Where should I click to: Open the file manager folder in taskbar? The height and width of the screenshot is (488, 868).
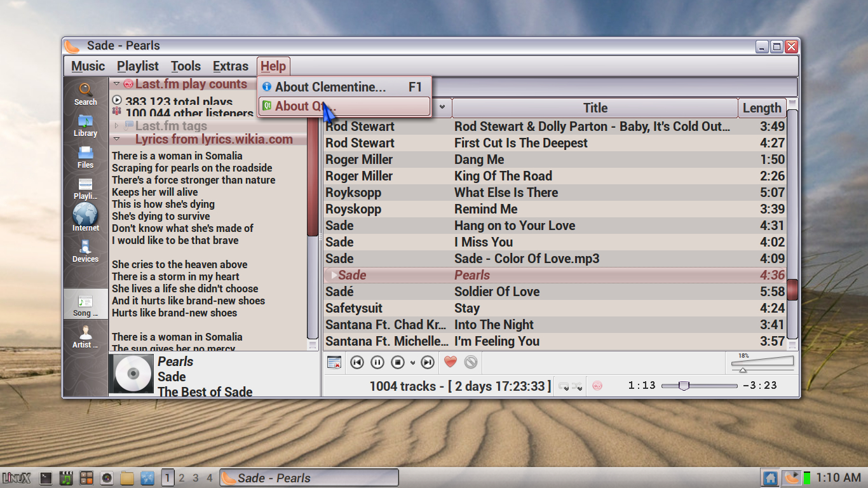pyautogui.click(x=127, y=478)
